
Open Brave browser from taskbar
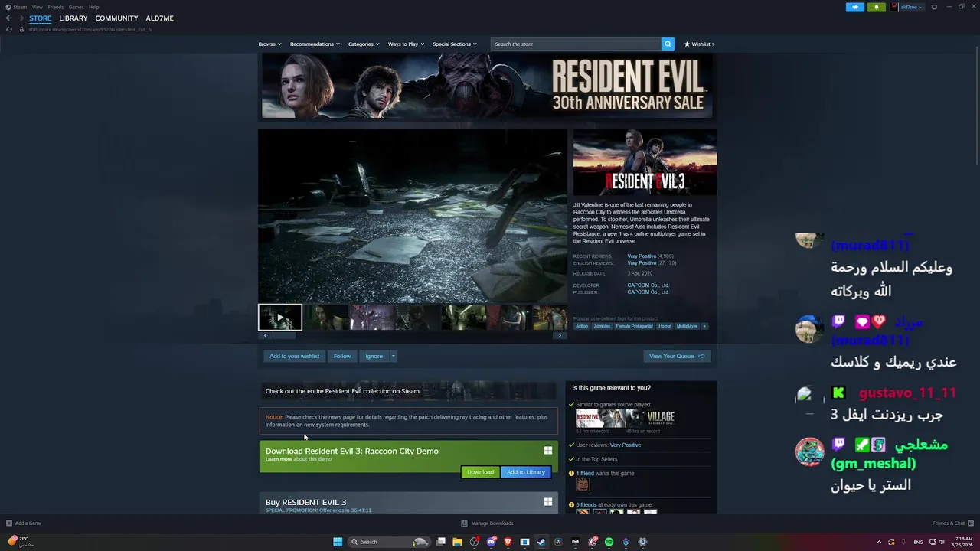[508, 542]
